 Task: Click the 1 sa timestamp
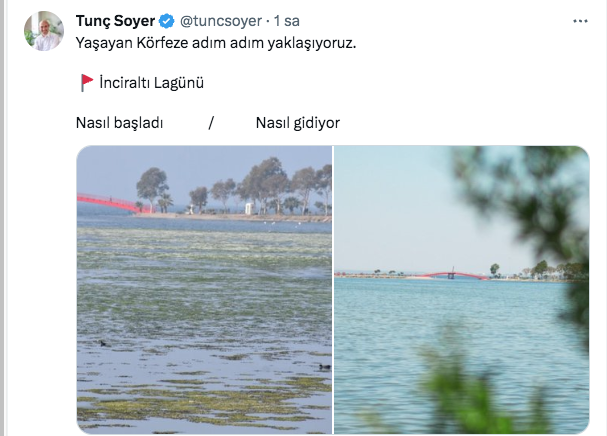[287, 21]
